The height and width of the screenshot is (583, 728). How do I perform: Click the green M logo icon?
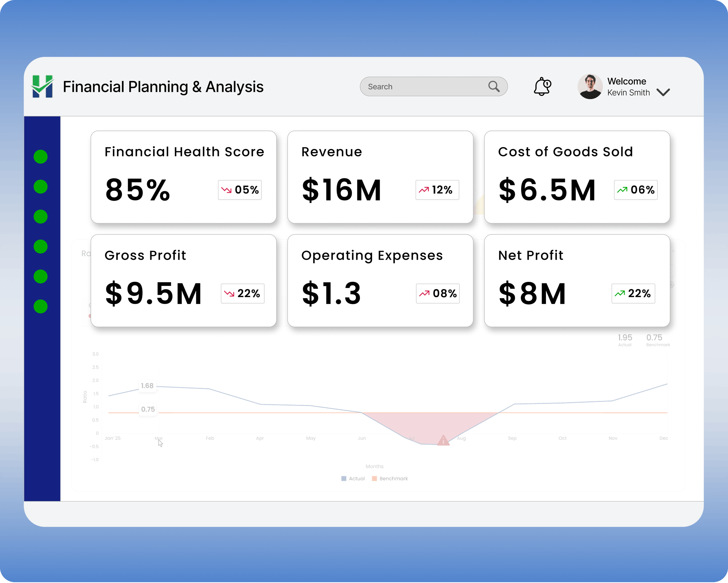click(43, 87)
